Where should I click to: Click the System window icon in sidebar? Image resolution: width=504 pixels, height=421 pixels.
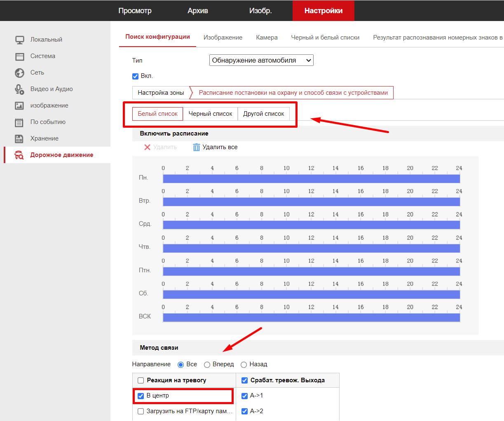[19, 56]
